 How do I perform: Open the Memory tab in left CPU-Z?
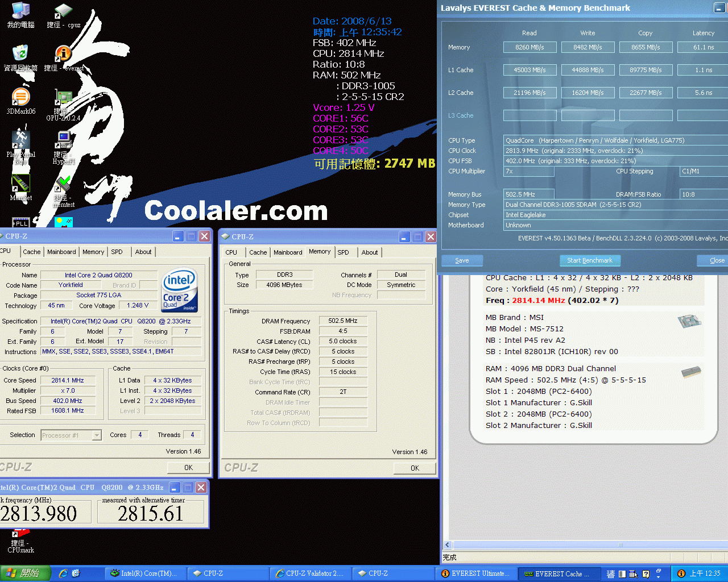pyautogui.click(x=93, y=252)
